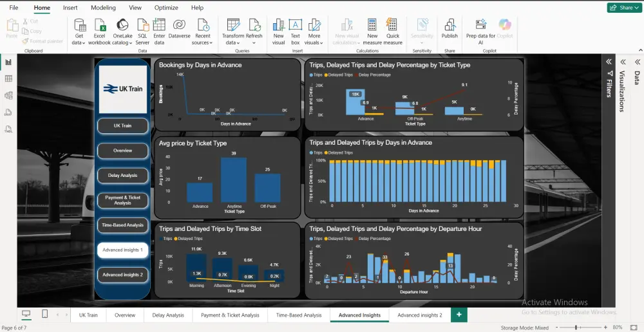Expand Transform data dropdown arrow
This screenshot has height=332, width=644.
(x=239, y=42)
